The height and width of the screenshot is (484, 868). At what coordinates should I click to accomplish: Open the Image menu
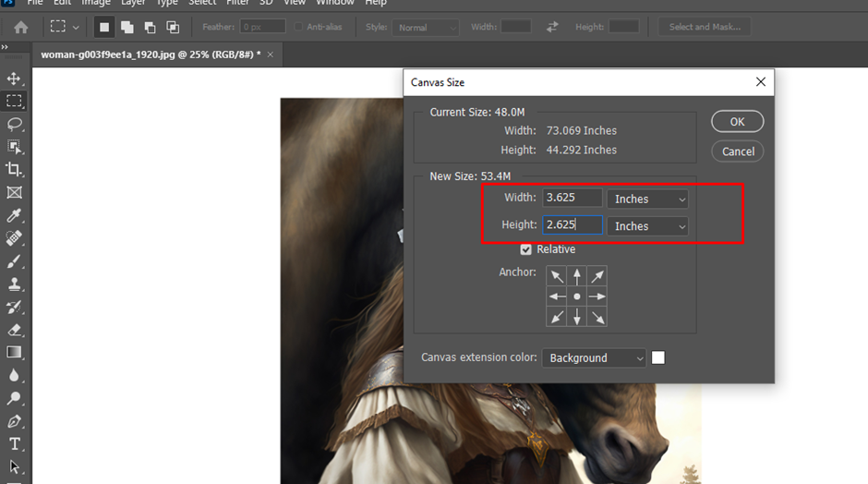pos(96,3)
